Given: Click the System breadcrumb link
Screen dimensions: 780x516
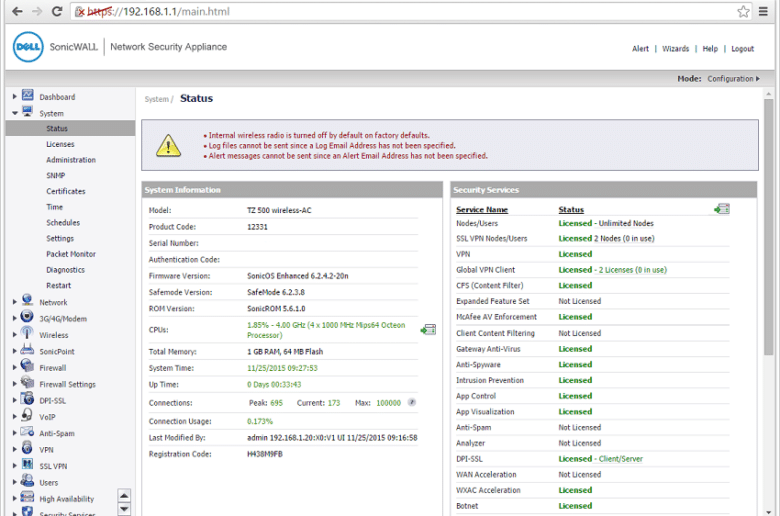Looking at the screenshot, I should click(x=157, y=99).
